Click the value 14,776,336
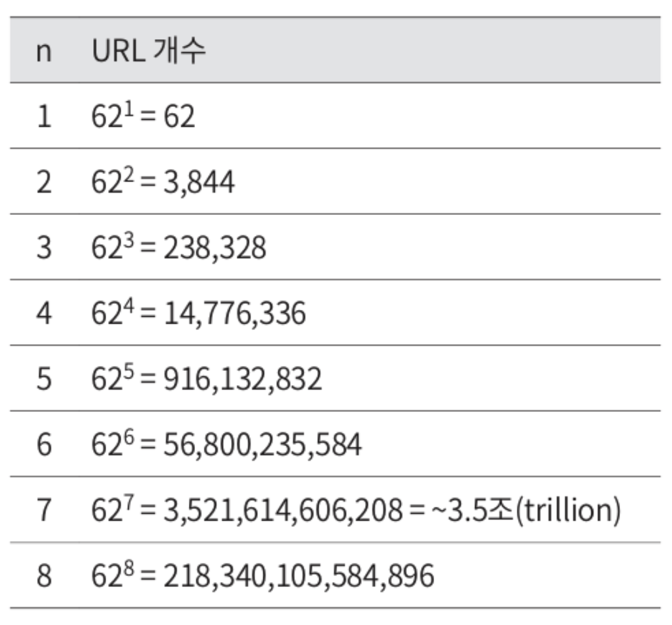This screenshot has width=672, height=625. 235,315
